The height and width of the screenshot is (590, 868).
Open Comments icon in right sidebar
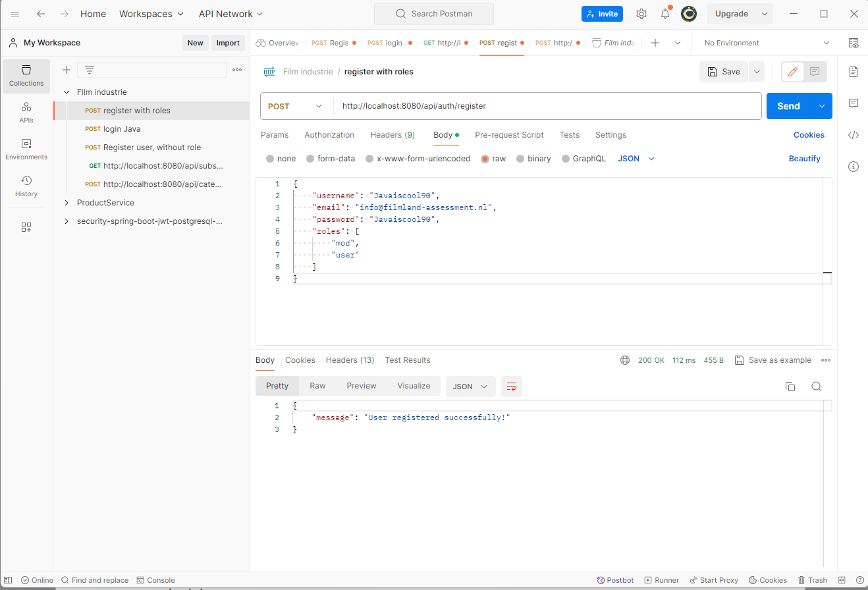click(x=854, y=103)
